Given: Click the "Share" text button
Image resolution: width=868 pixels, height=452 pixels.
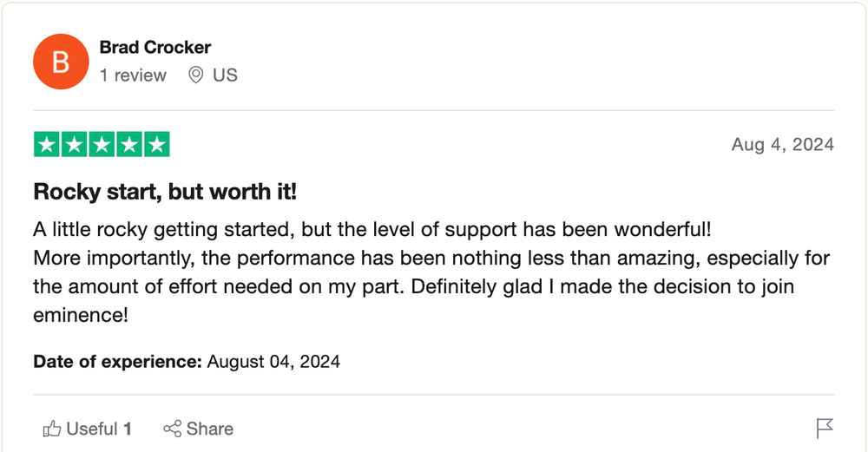Looking at the screenshot, I should 210,429.
